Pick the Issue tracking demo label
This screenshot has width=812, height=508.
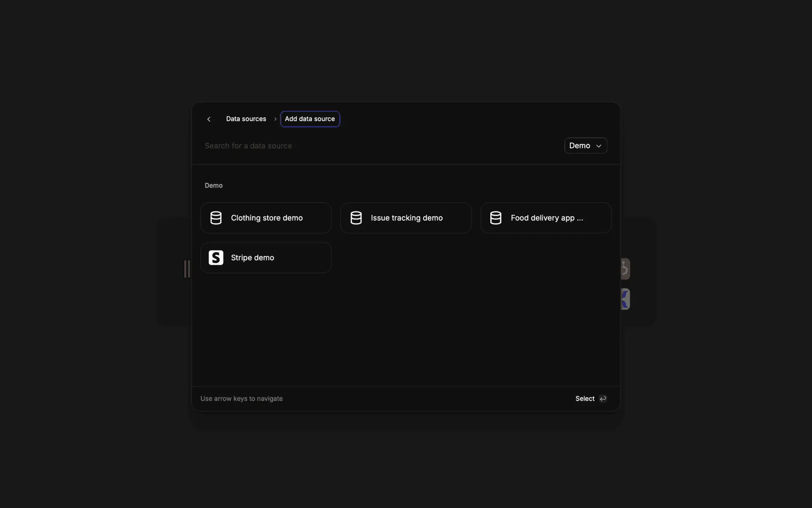[406, 218]
